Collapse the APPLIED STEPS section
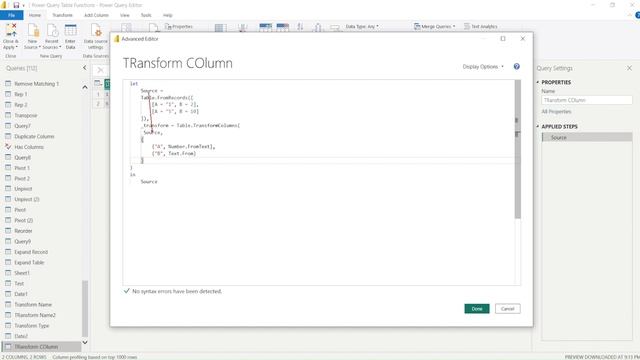This screenshot has width=640, height=360. tap(538, 127)
